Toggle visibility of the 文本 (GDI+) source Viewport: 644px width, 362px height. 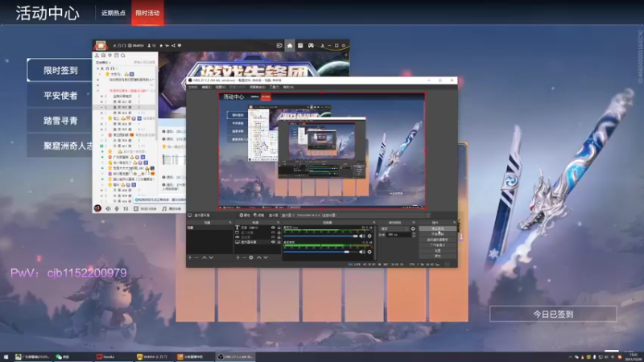tap(273, 228)
